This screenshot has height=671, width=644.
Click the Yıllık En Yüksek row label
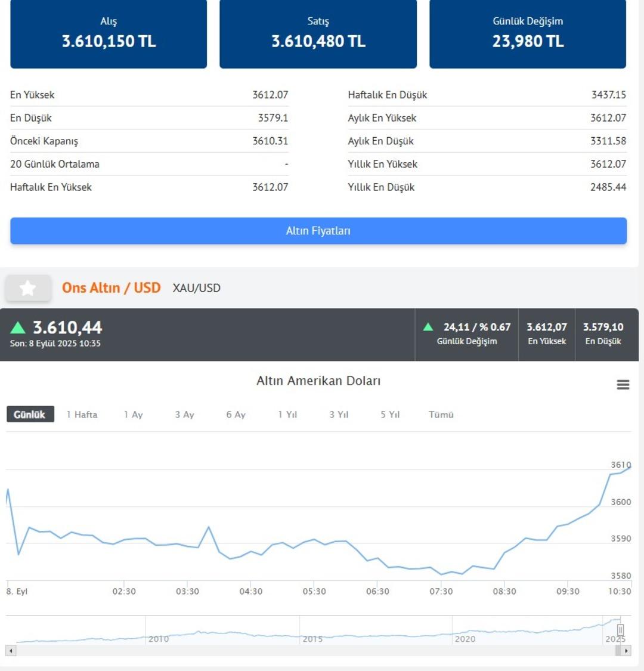(383, 164)
